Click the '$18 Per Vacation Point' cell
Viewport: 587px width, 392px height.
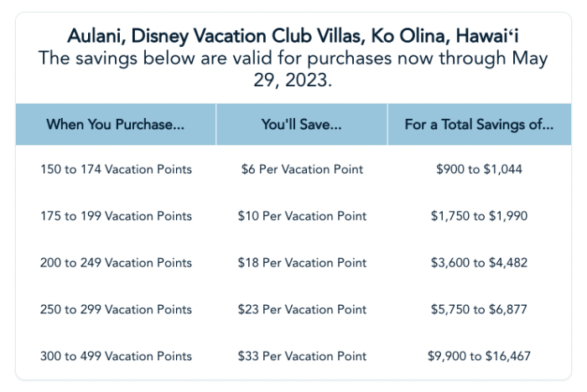point(302,263)
